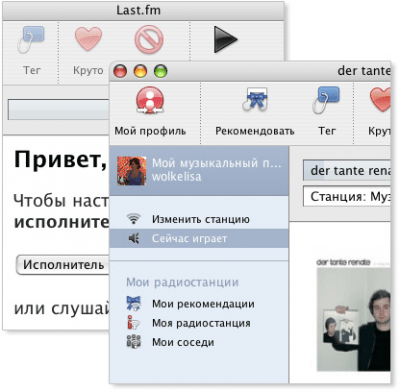Click the wolkelisa profile avatar

(x=132, y=171)
